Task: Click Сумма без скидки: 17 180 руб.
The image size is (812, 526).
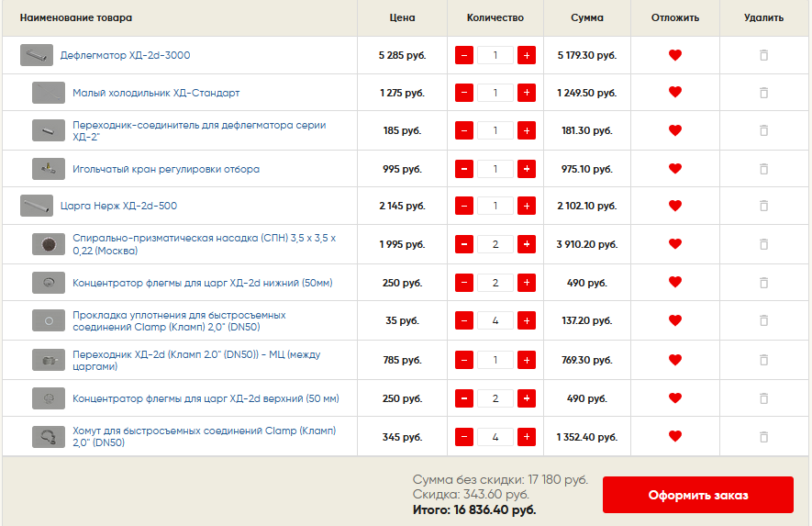Action: coord(500,480)
